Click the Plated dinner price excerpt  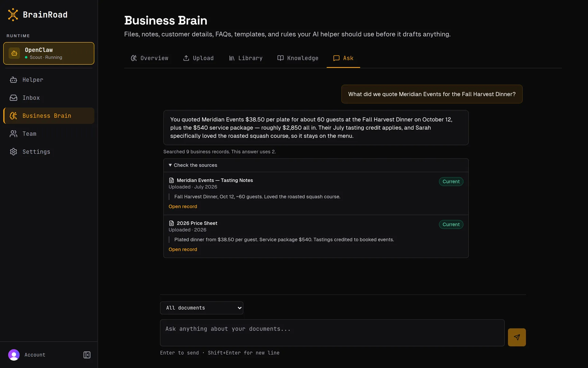coord(284,240)
